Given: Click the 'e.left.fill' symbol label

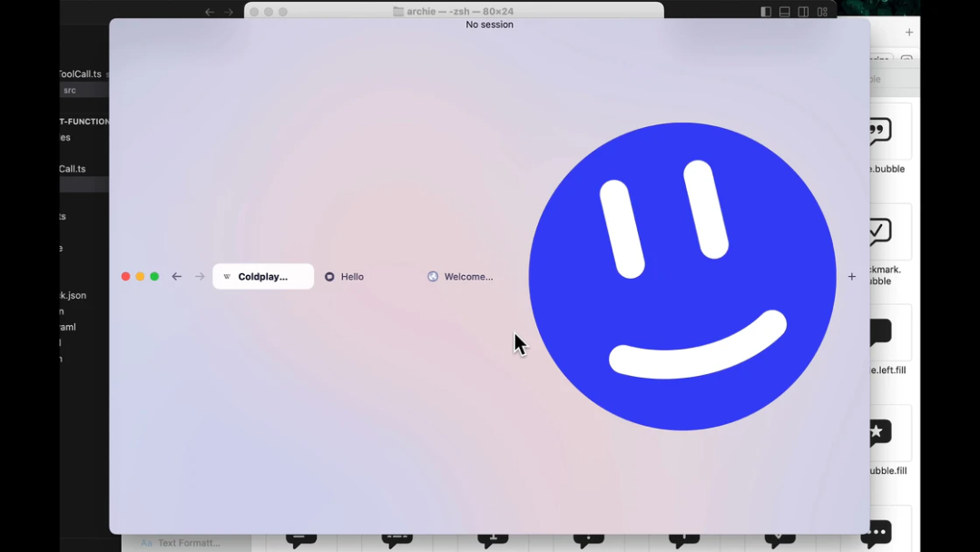Looking at the screenshot, I should pyautogui.click(x=888, y=370).
